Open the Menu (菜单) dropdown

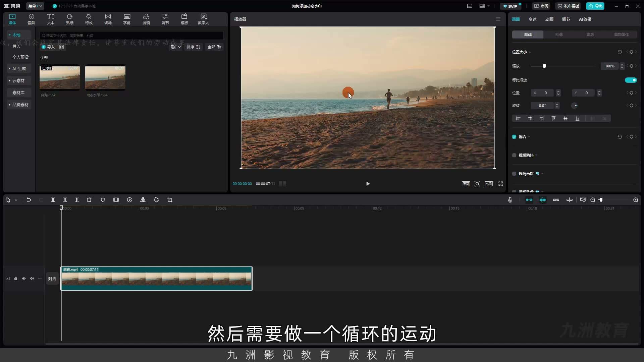[35, 6]
